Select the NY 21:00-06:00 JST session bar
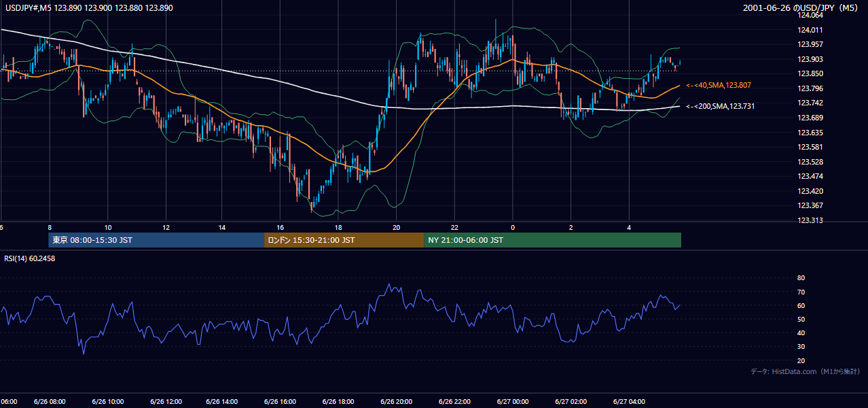This screenshot has height=408, width=868. (x=553, y=240)
